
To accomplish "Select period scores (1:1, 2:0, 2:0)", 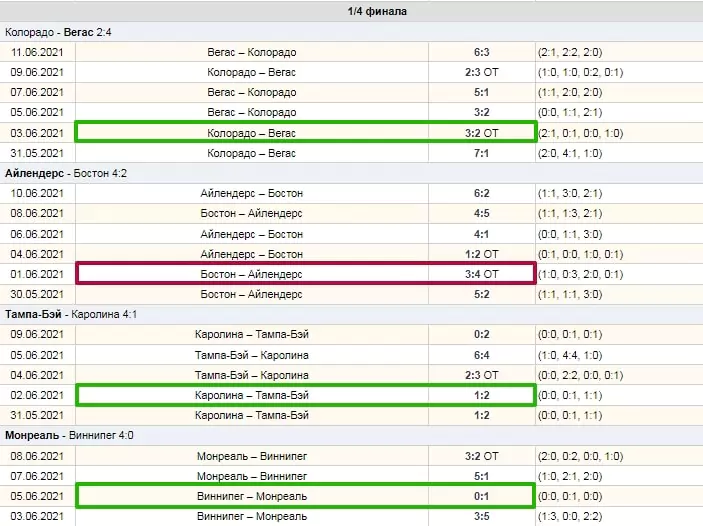I will [570, 92].
